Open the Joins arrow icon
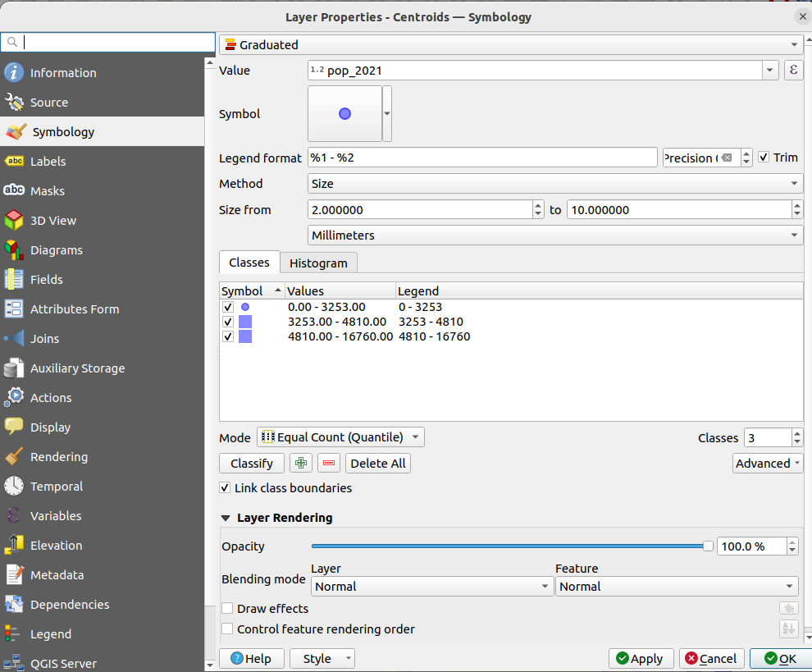812x672 pixels. click(x=14, y=338)
